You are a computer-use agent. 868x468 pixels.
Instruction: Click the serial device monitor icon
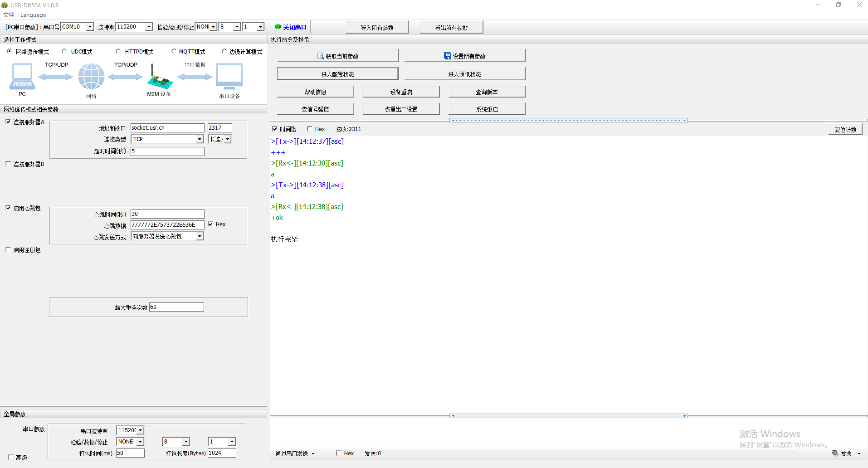[229, 76]
